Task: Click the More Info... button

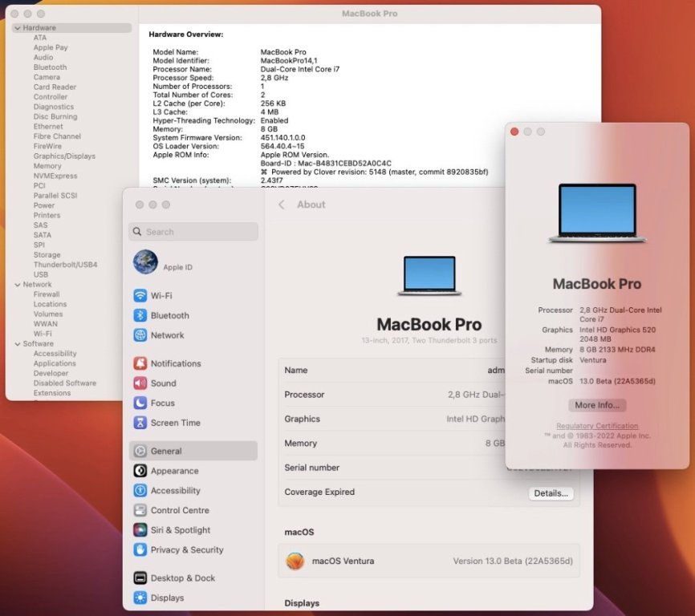Action: pos(597,405)
